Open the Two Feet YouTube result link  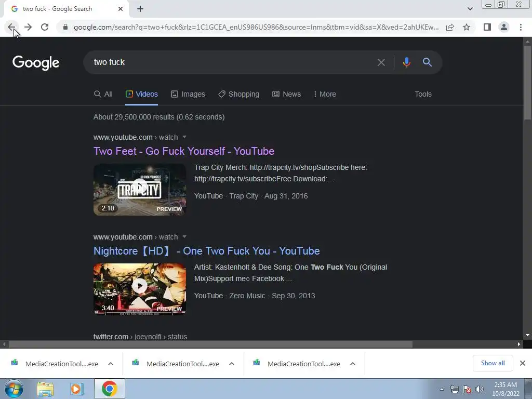click(x=184, y=151)
